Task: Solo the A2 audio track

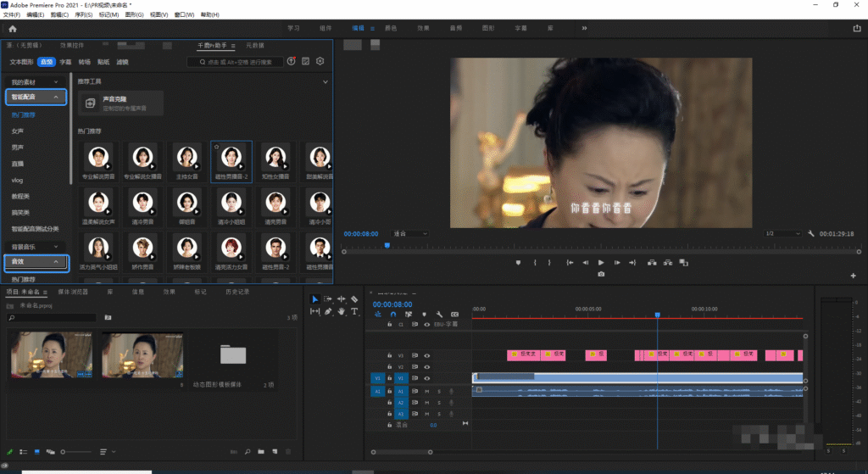Action: [439, 403]
